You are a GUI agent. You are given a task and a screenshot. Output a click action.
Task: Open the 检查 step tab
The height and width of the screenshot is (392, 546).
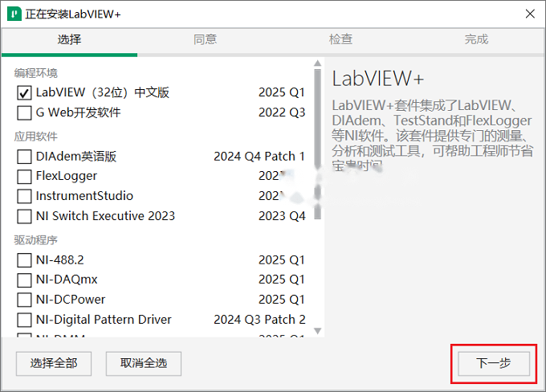tap(340, 39)
